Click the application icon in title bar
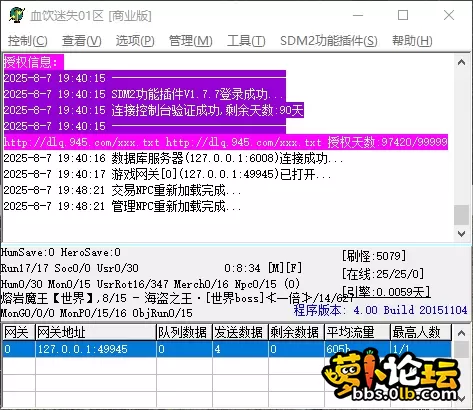 coord(17,15)
